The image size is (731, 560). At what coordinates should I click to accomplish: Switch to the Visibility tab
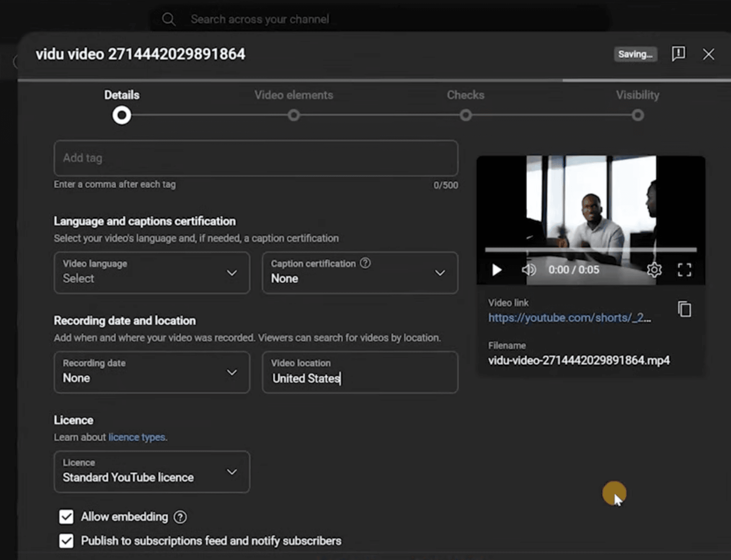click(637, 95)
